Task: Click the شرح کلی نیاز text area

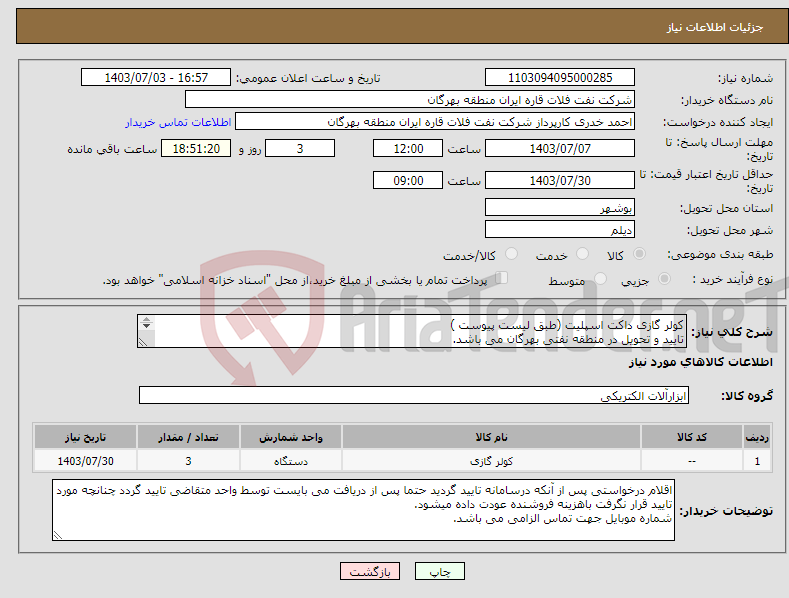Action: click(412, 331)
